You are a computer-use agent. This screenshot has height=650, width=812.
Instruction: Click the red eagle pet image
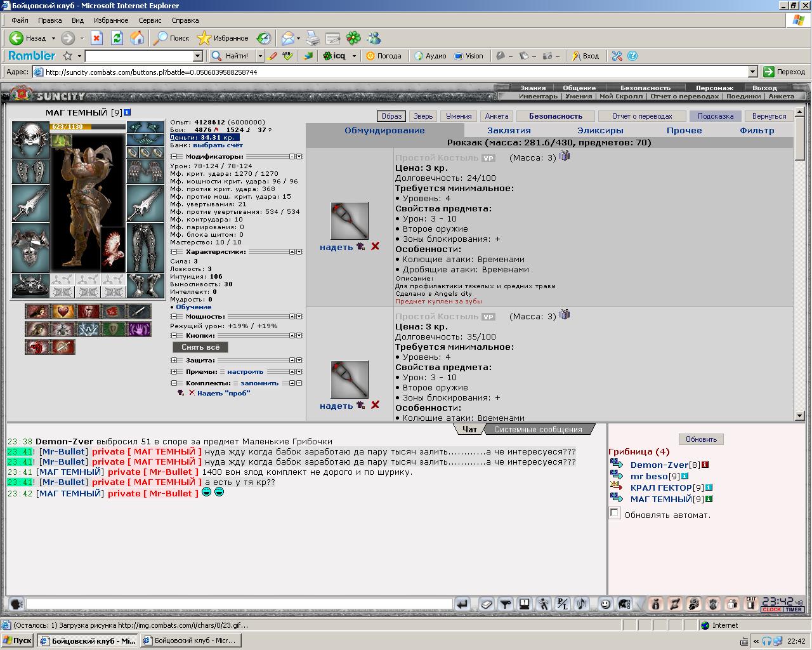coord(113,249)
